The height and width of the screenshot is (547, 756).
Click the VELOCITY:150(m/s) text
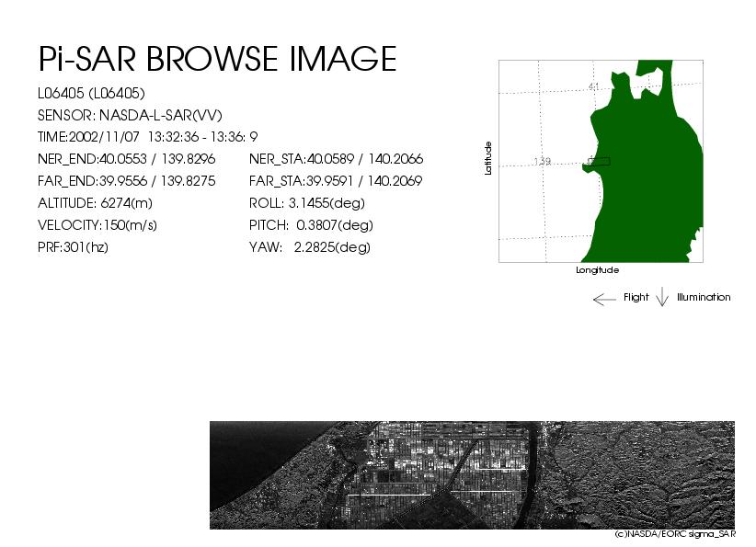[97, 225]
